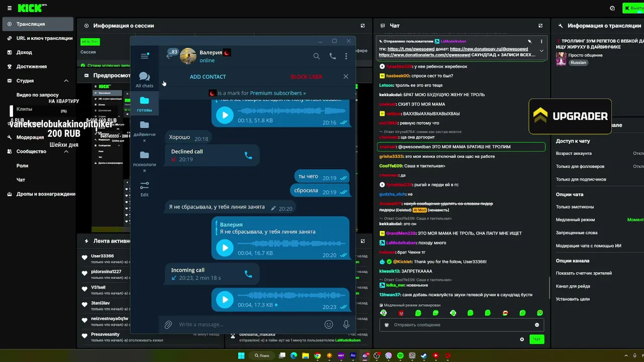Open Telegram hamburger menu

click(x=144, y=56)
